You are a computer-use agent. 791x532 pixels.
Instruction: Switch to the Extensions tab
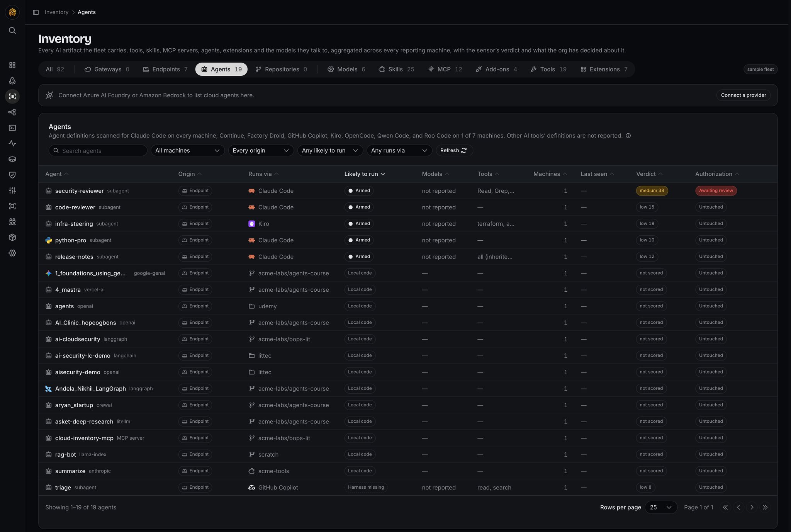click(604, 70)
